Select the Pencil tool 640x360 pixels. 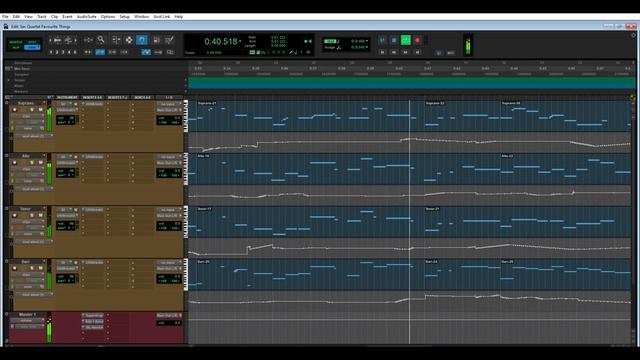point(169,40)
